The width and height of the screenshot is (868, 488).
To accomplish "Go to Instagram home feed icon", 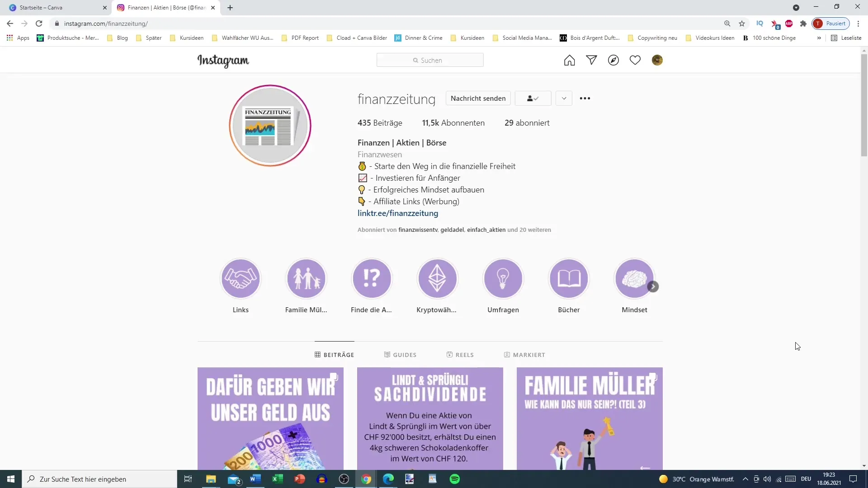I will coord(569,60).
